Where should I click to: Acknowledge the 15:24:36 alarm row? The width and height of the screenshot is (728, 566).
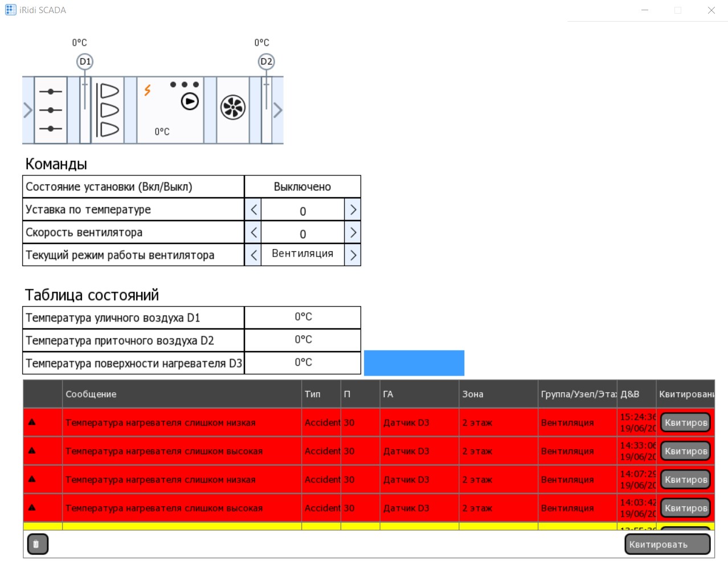point(685,422)
